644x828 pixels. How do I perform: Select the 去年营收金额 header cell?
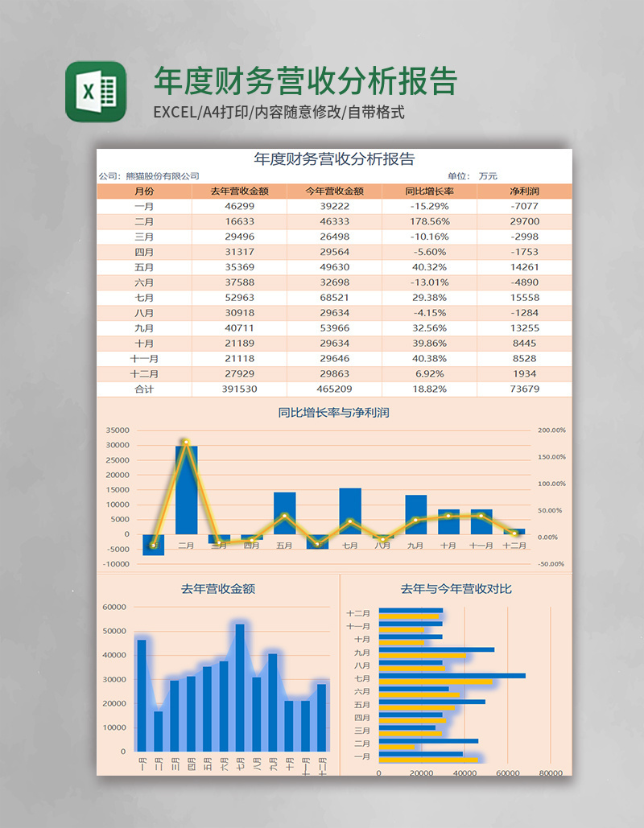coord(242,192)
